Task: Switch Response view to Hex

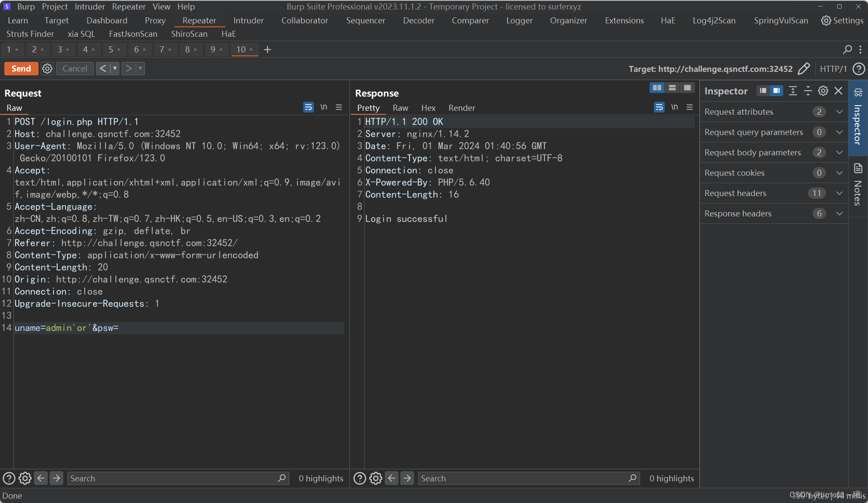Action: [x=428, y=108]
